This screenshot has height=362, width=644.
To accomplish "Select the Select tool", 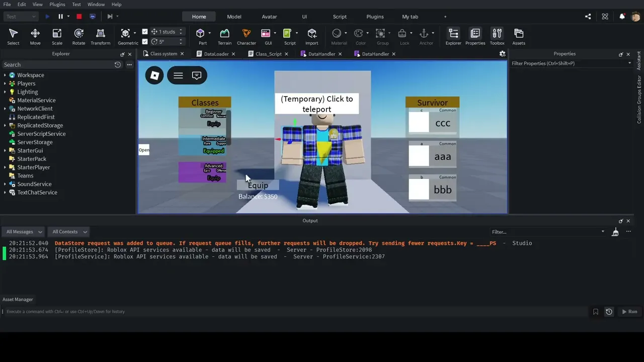I will tap(13, 37).
